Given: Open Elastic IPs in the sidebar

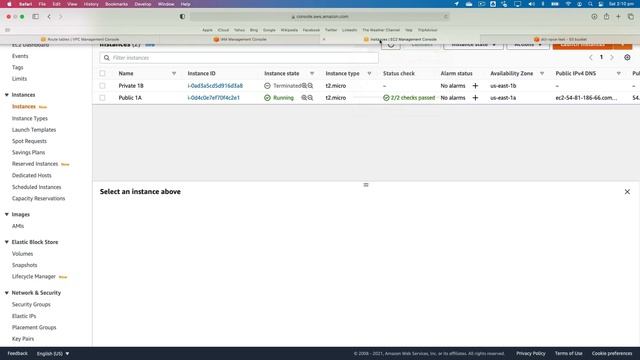Looking at the screenshot, I should pyautogui.click(x=24, y=316).
